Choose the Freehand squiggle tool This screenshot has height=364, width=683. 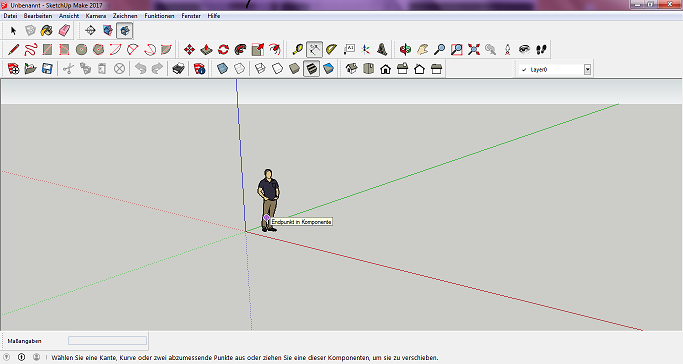tap(30, 49)
